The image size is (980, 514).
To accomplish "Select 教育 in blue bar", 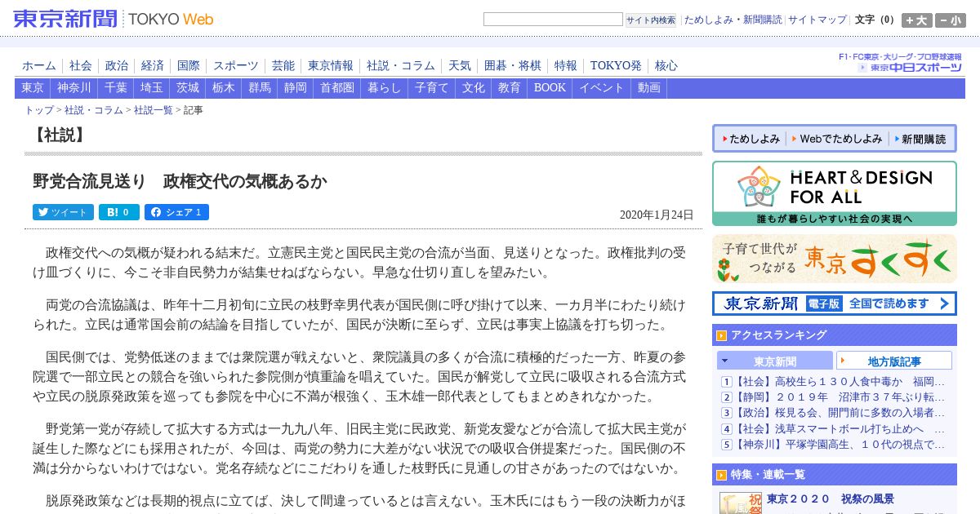I will [510, 88].
